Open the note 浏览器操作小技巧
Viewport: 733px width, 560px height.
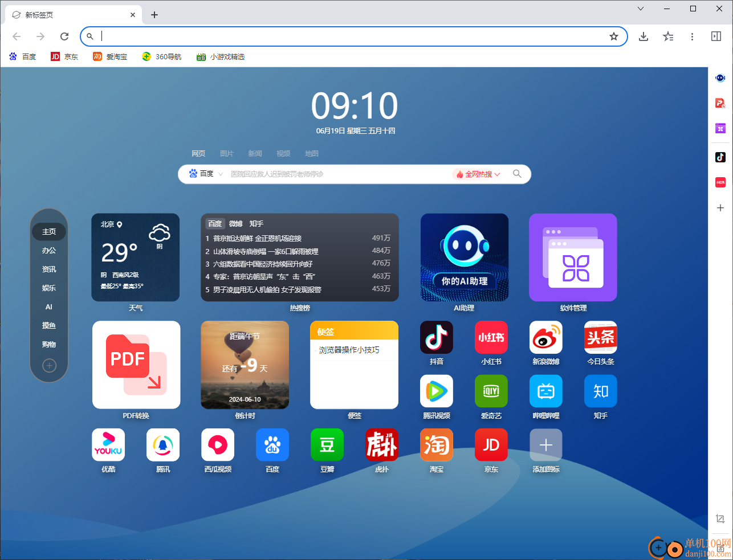tap(349, 350)
